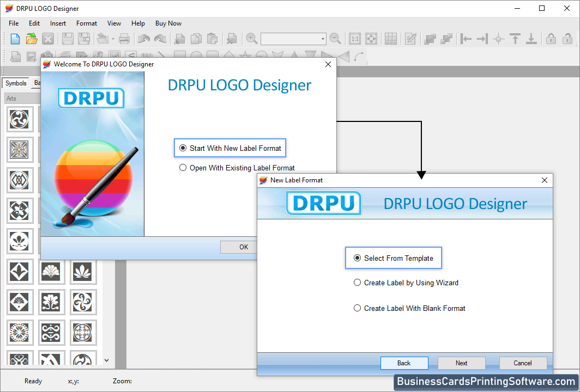Click the Align right arrow icon
This screenshot has width=580, height=392.
tap(482, 39)
